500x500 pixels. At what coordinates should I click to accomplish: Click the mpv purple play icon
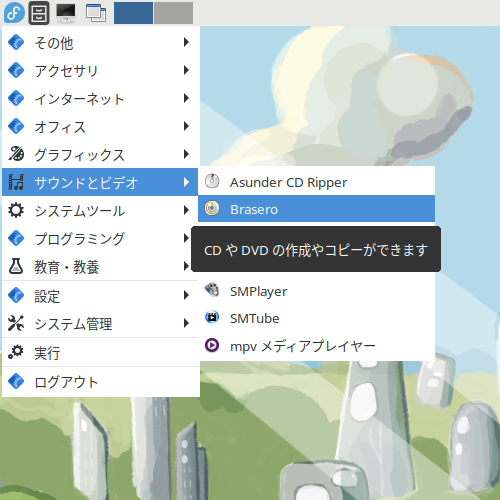pyautogui.click(x=212, y=345)
